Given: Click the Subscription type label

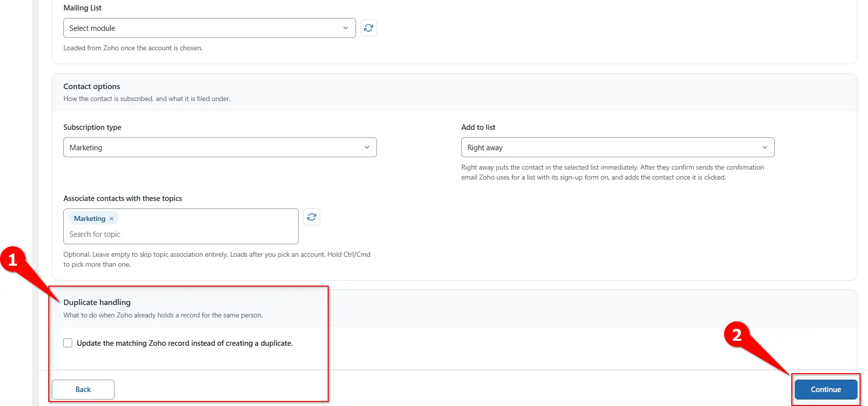Looking at the screenshot, I should [x=92, y=127].
